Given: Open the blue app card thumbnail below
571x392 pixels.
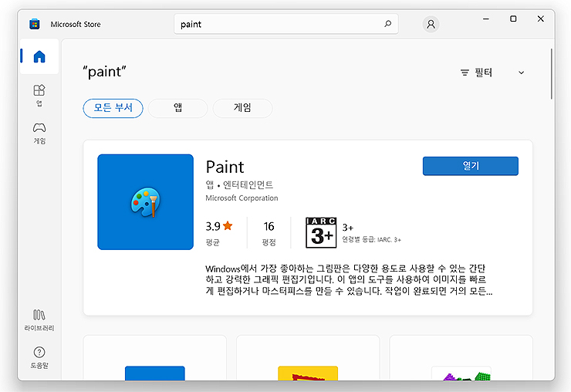Looking at the screenshot, I should [x=155, y=373].
